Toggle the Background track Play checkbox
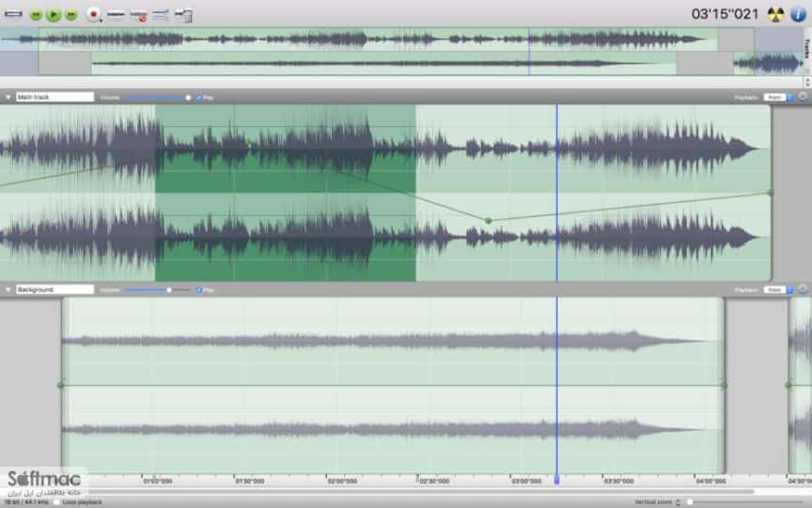 (x=199, y=290)
